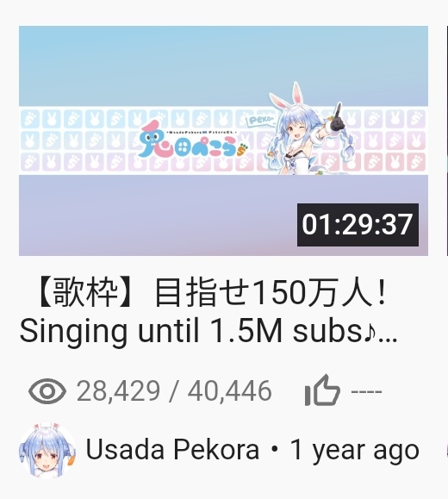Click the winking bunny girl artwork
The width and height of the screenshot is (448, 499).
tap(304, 129)
